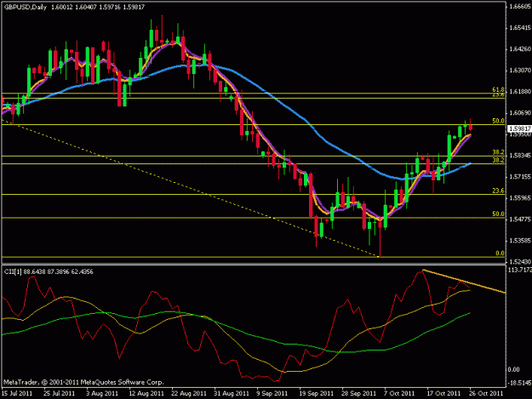Select the -18.5145 indicator scale value
Screen dimensions: 532x399
pyautogui.click(x=519, y=383)
